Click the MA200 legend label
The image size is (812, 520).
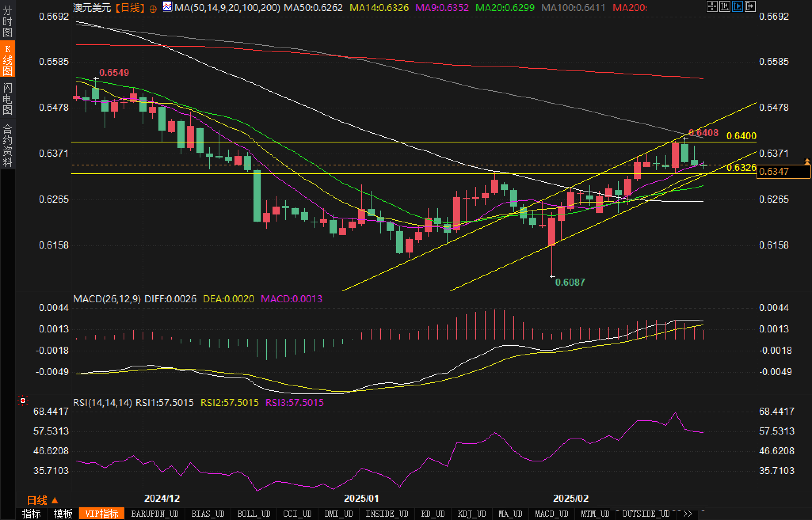tap(630, 8)
